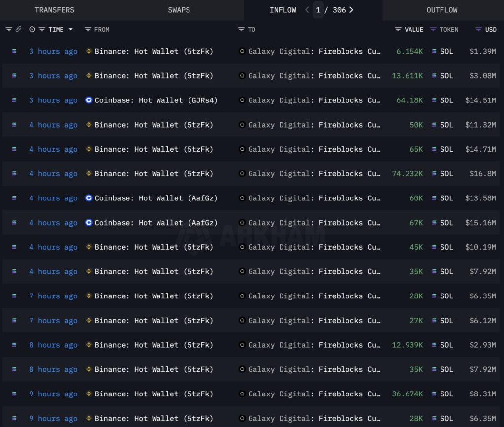Screen dimensions: 504x427
Task: Click the link icon in the header row
Action: point(20,29)
